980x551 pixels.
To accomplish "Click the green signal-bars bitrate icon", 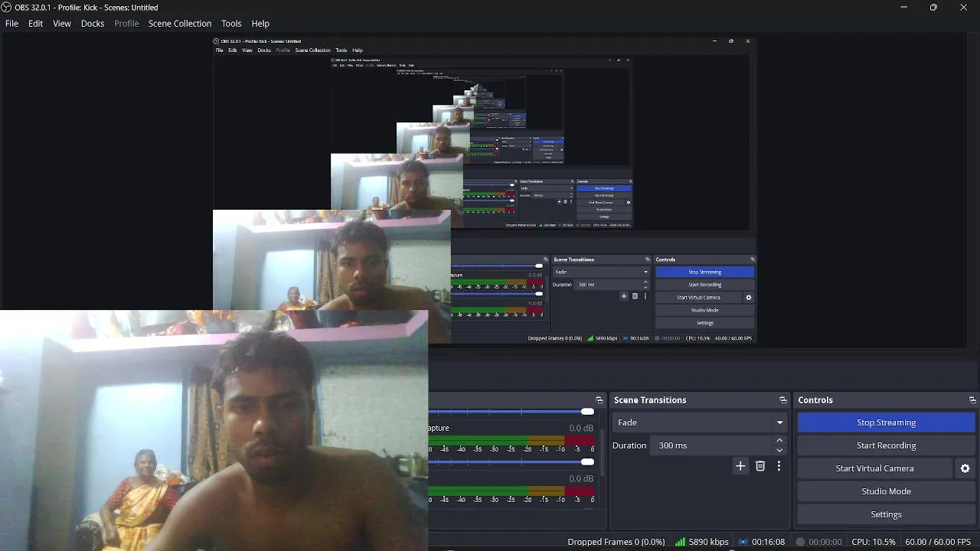I will pos(680,542).
